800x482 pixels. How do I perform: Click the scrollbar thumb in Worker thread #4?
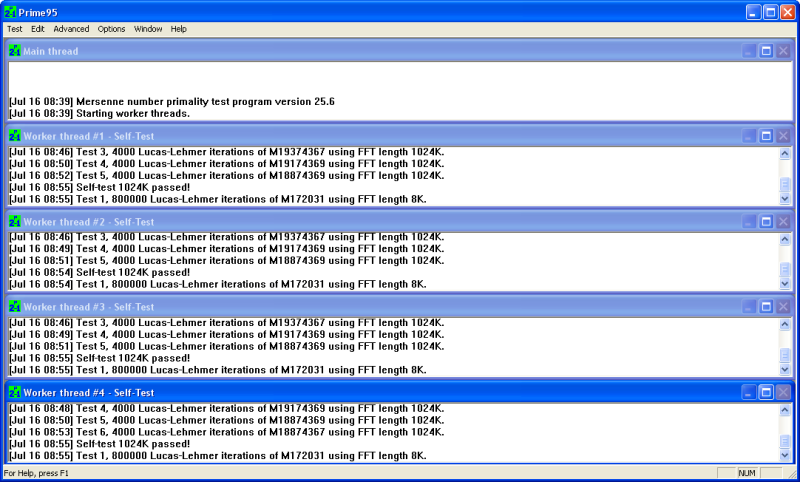785,441
